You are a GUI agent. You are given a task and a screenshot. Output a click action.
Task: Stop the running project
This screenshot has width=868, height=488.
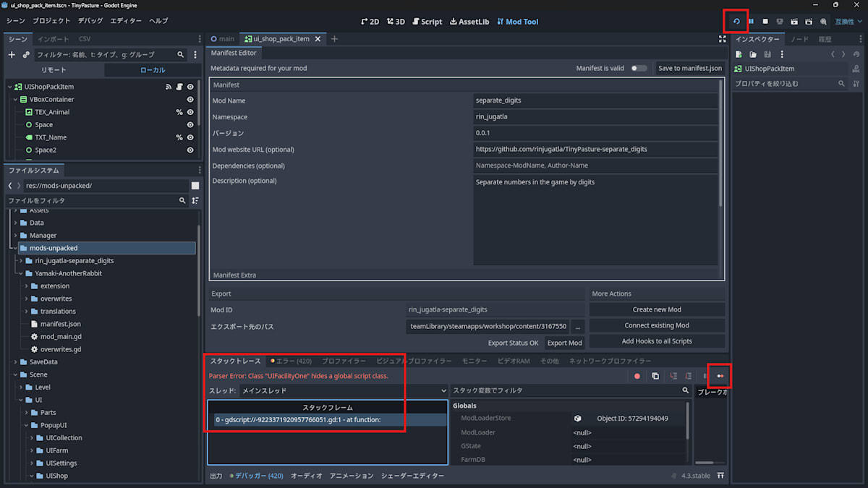point(765,22)
